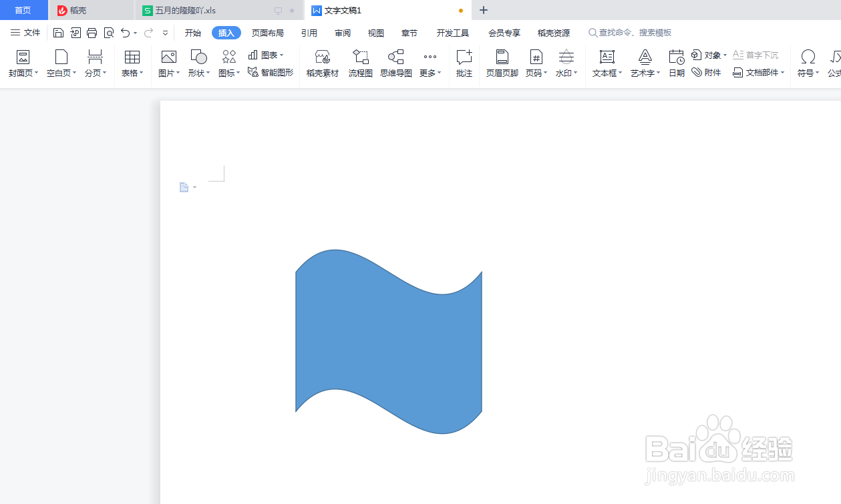
Task: Open the Chapter (章节) tab
Action: [409, 33]
